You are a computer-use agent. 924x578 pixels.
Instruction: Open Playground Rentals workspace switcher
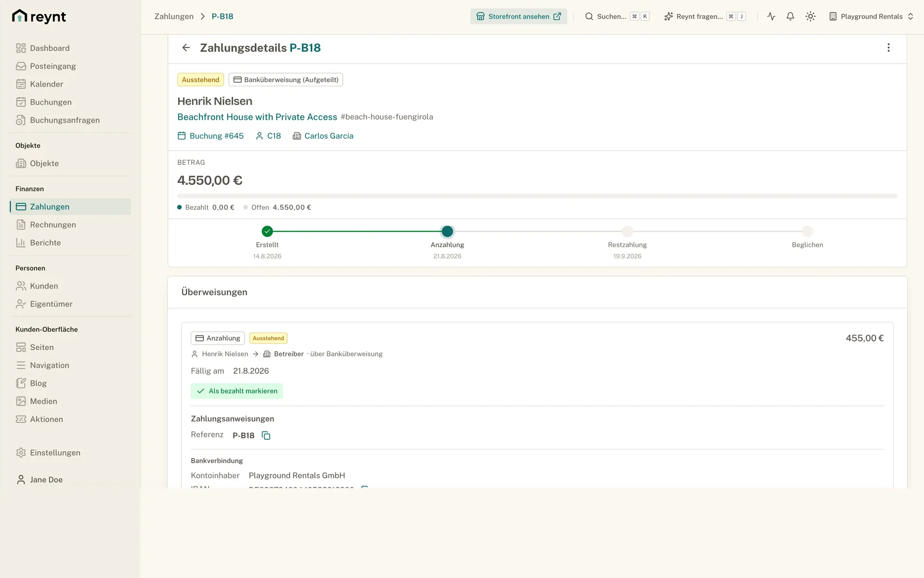(x=871, y=16)
